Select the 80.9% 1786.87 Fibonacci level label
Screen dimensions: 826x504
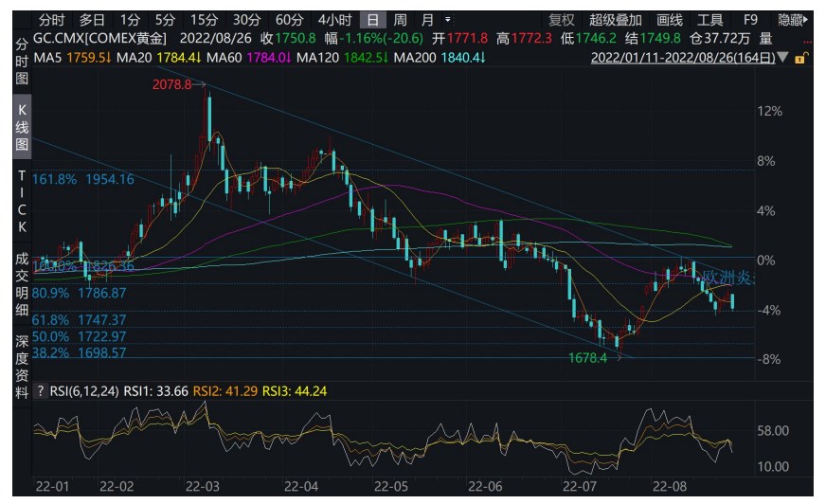[79, 293]
